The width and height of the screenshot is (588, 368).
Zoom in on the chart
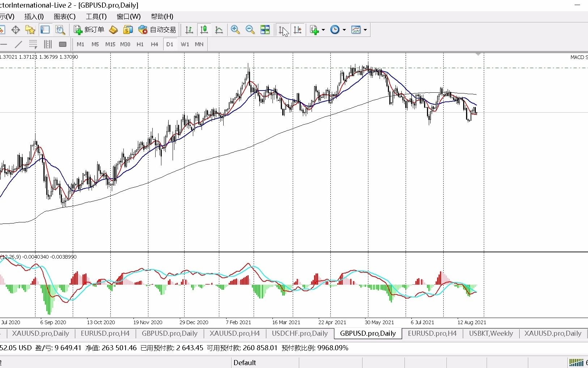click(x=235, y=30)
